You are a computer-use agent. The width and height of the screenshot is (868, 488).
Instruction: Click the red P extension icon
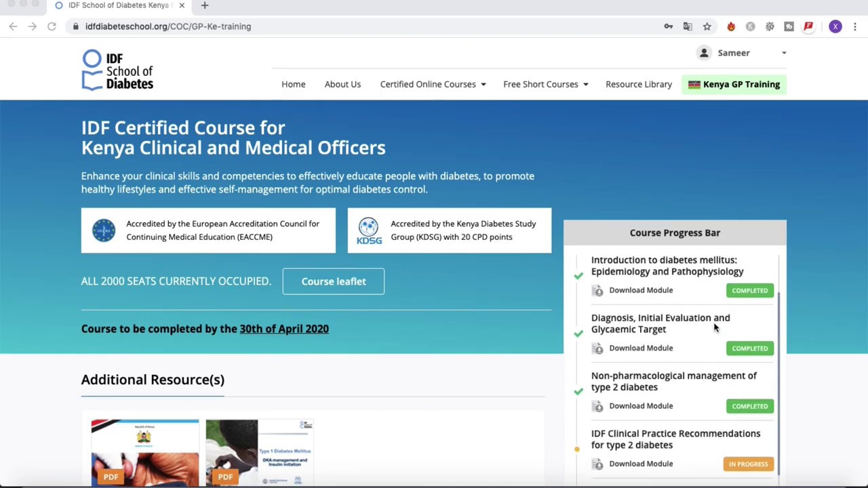point(808,26)
